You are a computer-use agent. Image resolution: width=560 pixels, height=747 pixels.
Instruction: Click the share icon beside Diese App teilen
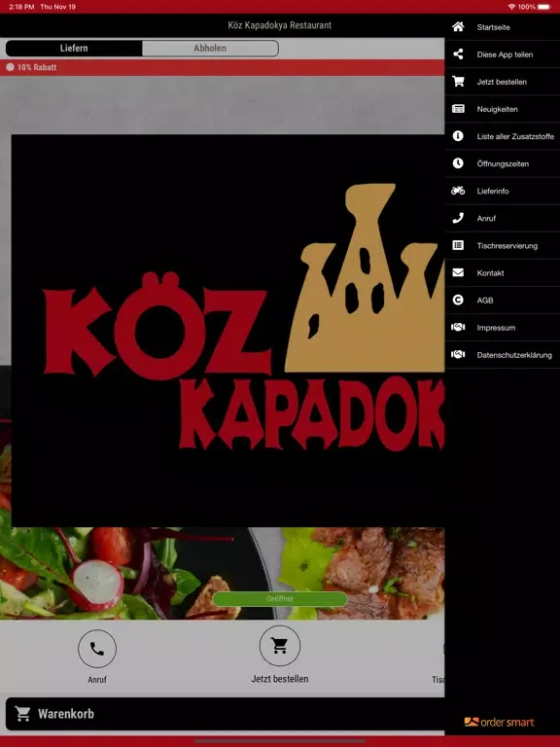click(458, 53)
